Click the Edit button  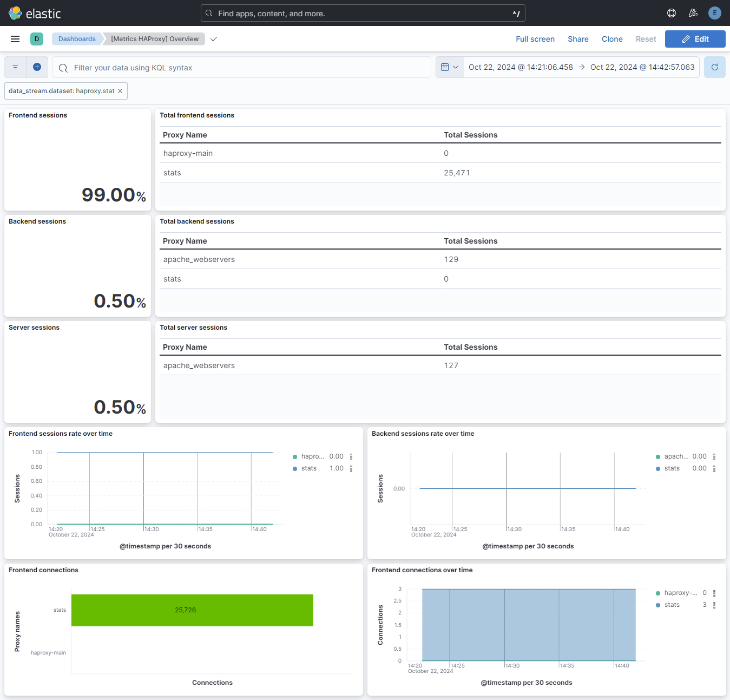point(695,38)
